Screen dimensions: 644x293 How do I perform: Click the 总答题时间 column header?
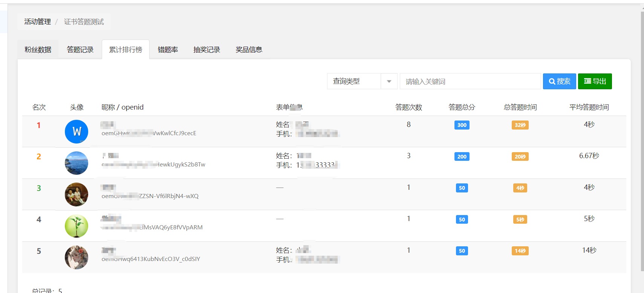[520, 107]
